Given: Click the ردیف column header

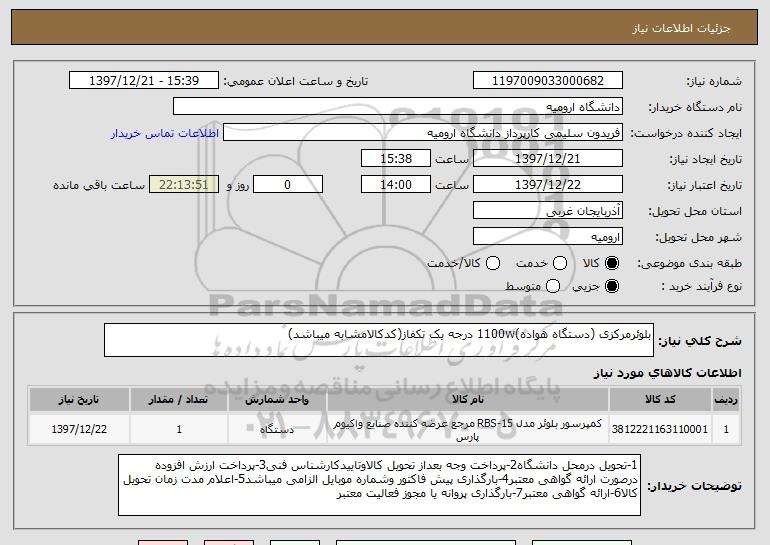Looking at the screenshot, I should point(726,400).
